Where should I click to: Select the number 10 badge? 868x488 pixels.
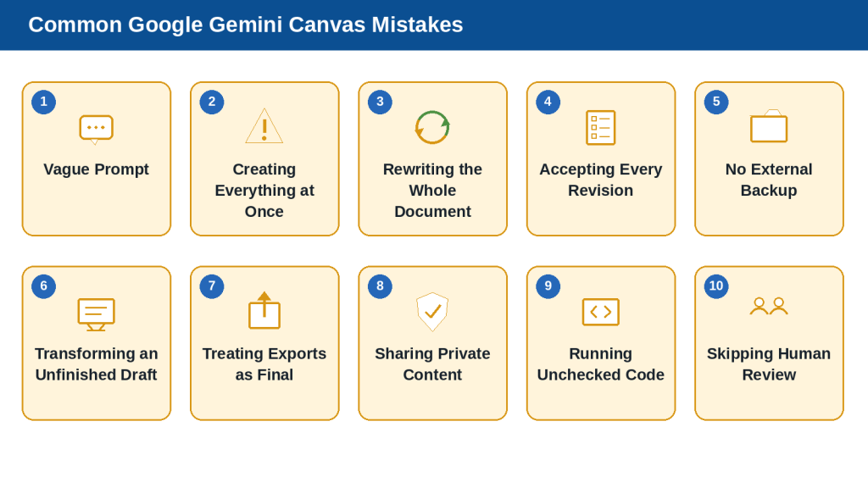point(716,286)
